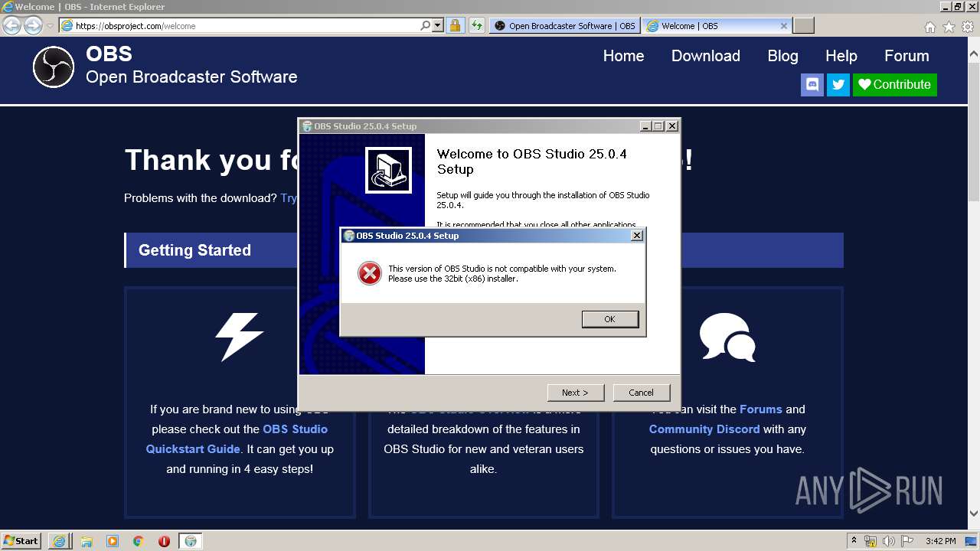Viewport: 980px width, 551px height.
Task: Close the OBS Studio error message box
Action: click(636, 236)
